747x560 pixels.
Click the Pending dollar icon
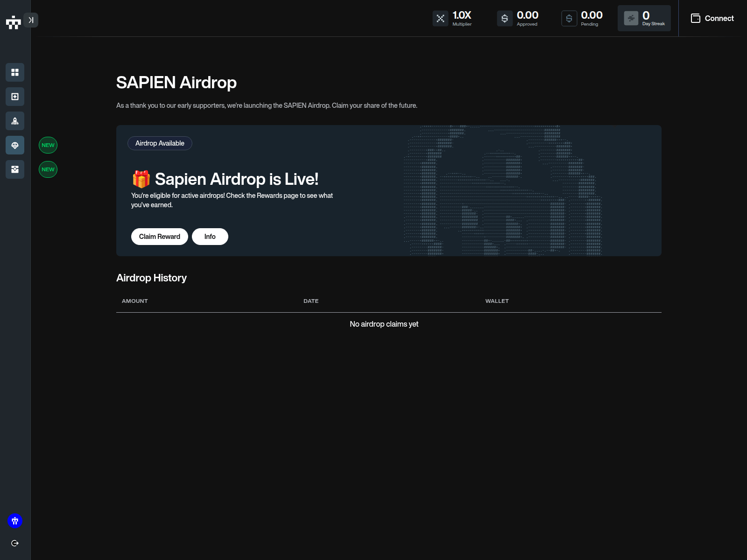click(x=569, y=18)
